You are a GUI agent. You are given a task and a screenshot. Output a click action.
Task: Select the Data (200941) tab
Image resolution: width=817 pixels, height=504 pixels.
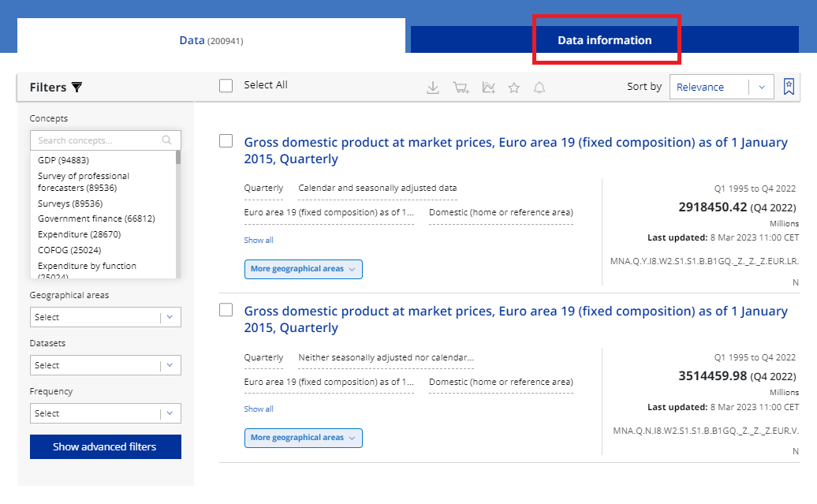coord(213,40)
